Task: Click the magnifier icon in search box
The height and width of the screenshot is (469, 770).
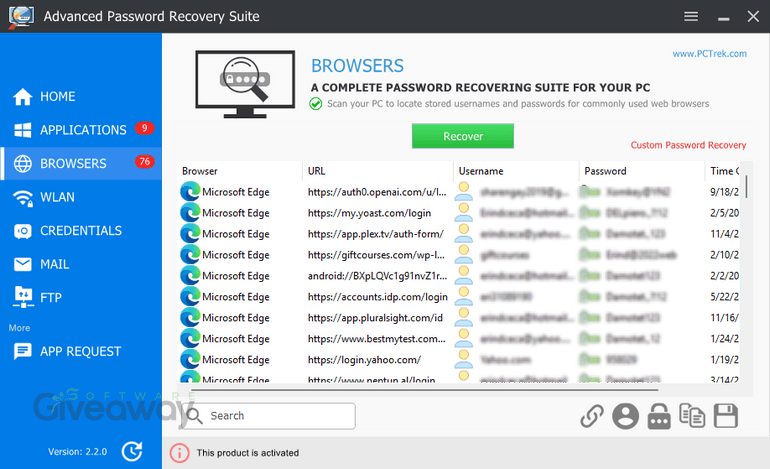Action: 194,416
